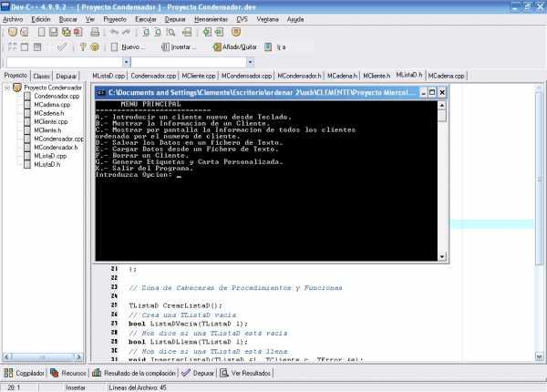Switch to the MListaD.cpp editor tab

pos(108,76)
